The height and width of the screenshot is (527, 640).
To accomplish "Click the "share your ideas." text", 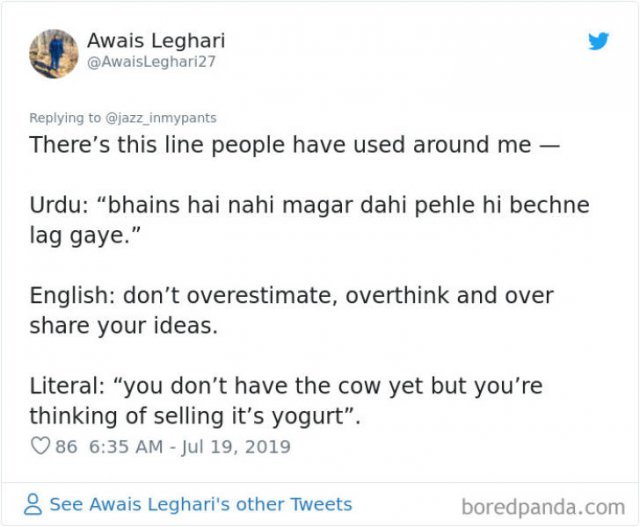I will tap(124, 326).
